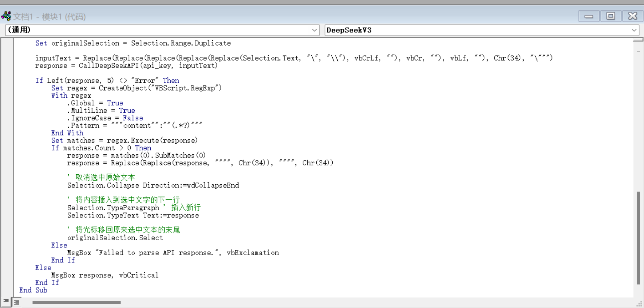Viewport: 644px width, 308px height.
Task: Click the 'response = CallDeepSeekAPI' line
Action: (126, 66)
